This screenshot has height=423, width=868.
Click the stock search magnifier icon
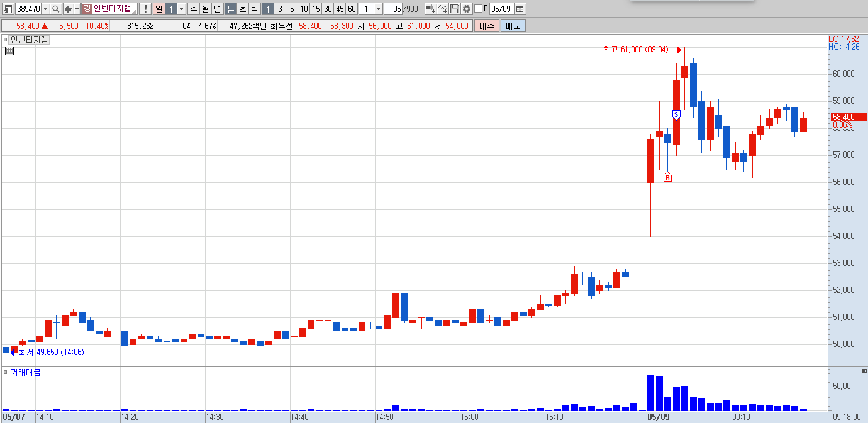click(x=55, y=9)
